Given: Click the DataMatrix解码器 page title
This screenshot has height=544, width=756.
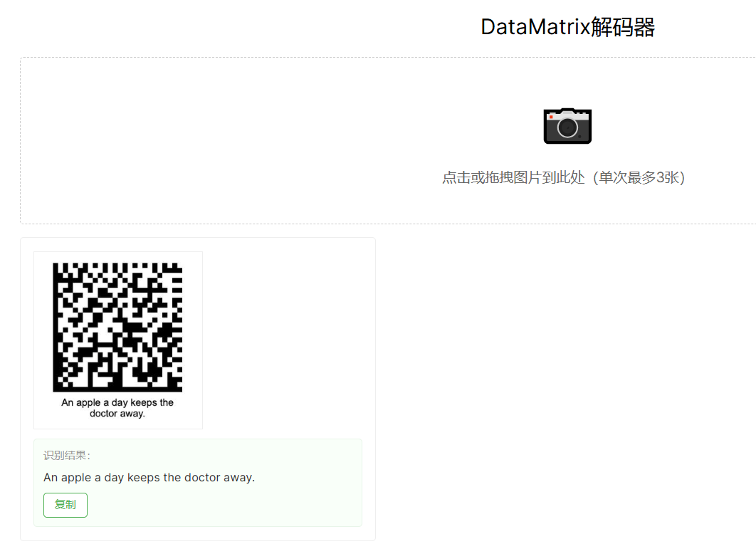Looking at the screenshot, I should pyautogui.click(x=567, y=27).
